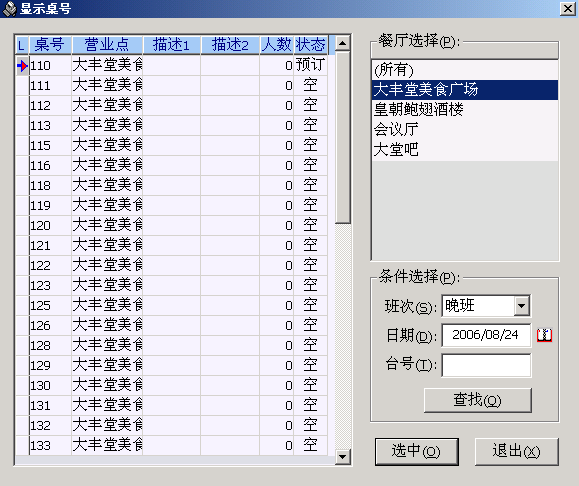579x486 pixels.
Task: Click the 台号 input field
Action: 486,365
